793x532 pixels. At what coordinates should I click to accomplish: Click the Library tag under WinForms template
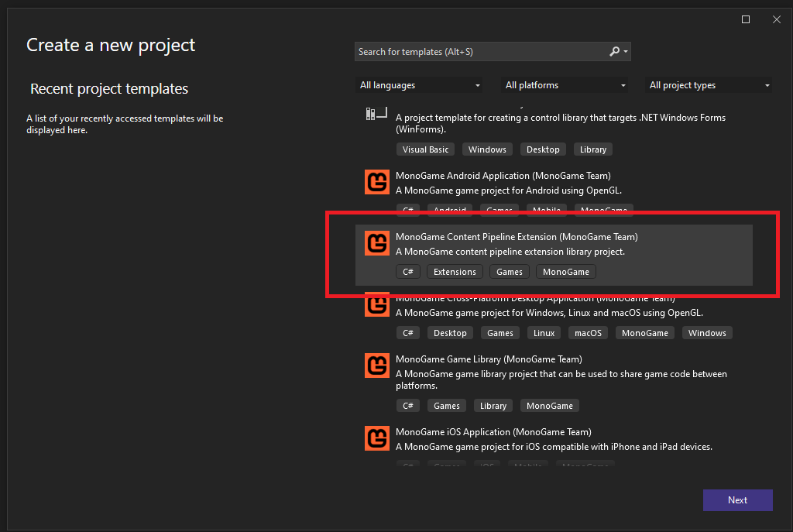[x=592, y=149]
